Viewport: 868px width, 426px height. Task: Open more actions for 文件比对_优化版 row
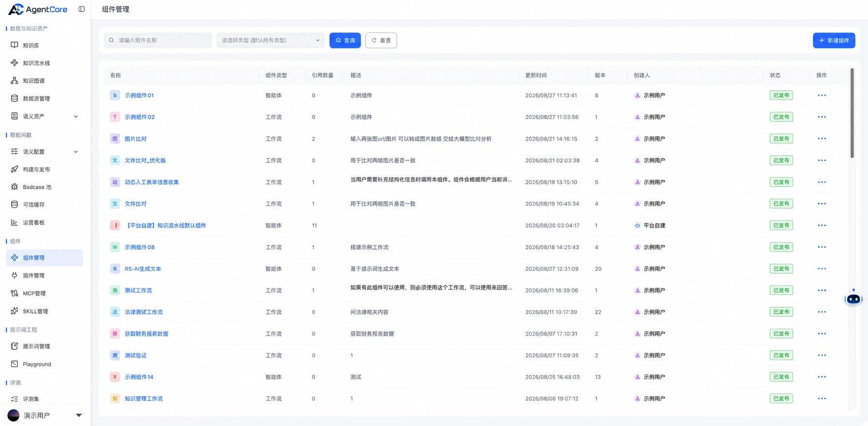[821, 161]
